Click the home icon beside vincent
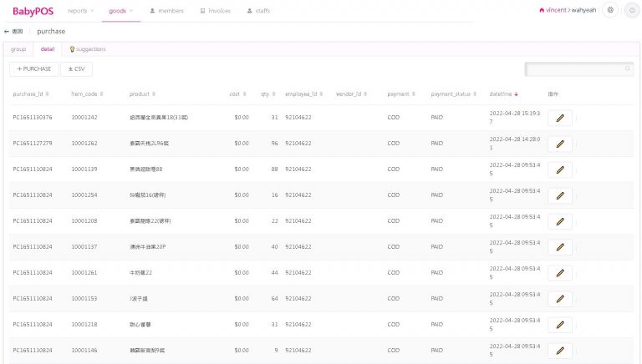The image size is (642, 364). point(543,10)
